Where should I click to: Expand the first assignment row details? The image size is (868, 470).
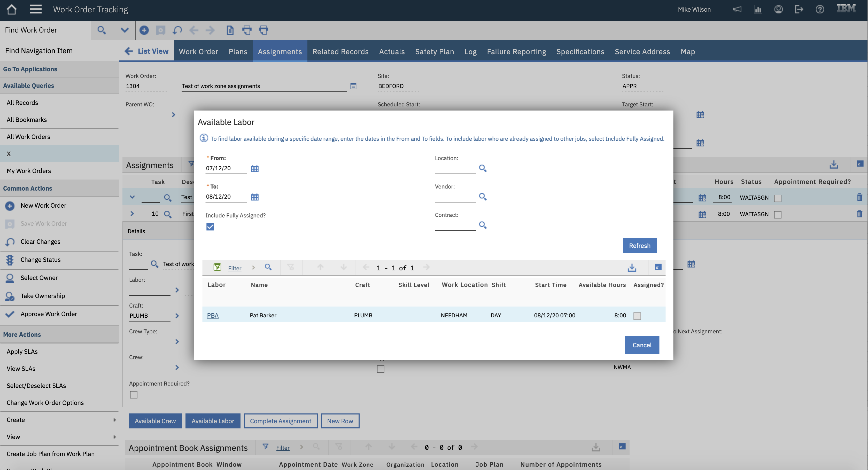(132, 214)
